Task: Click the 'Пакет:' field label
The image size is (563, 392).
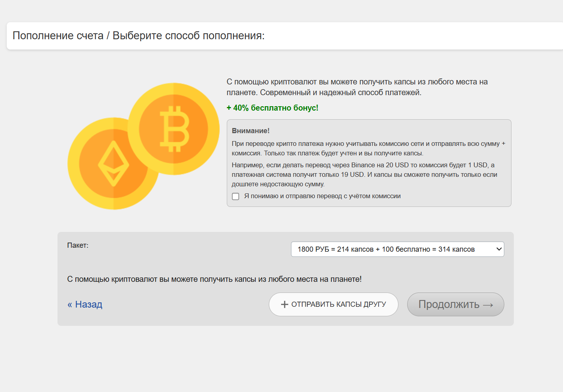Action: [x=78, y=245]
